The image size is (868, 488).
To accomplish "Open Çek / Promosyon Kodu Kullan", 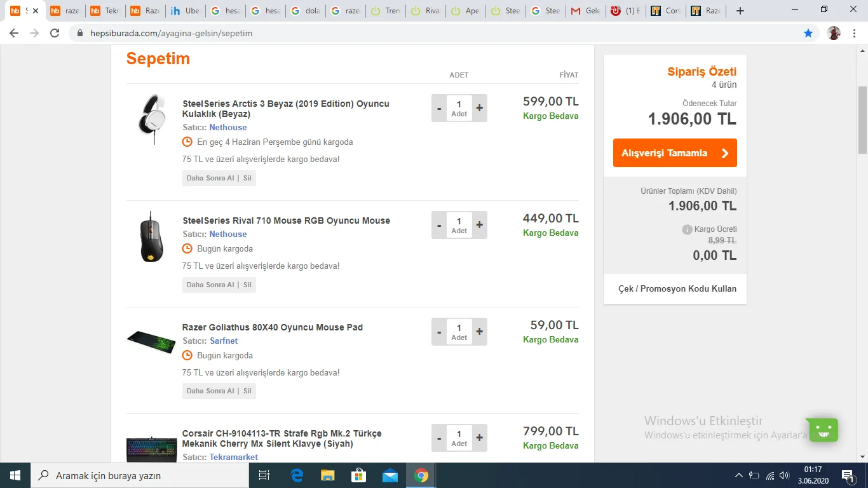I will point(677,288).
